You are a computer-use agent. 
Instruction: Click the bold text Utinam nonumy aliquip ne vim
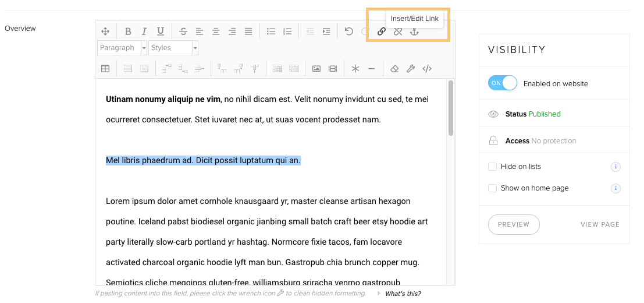pos(163,99)
